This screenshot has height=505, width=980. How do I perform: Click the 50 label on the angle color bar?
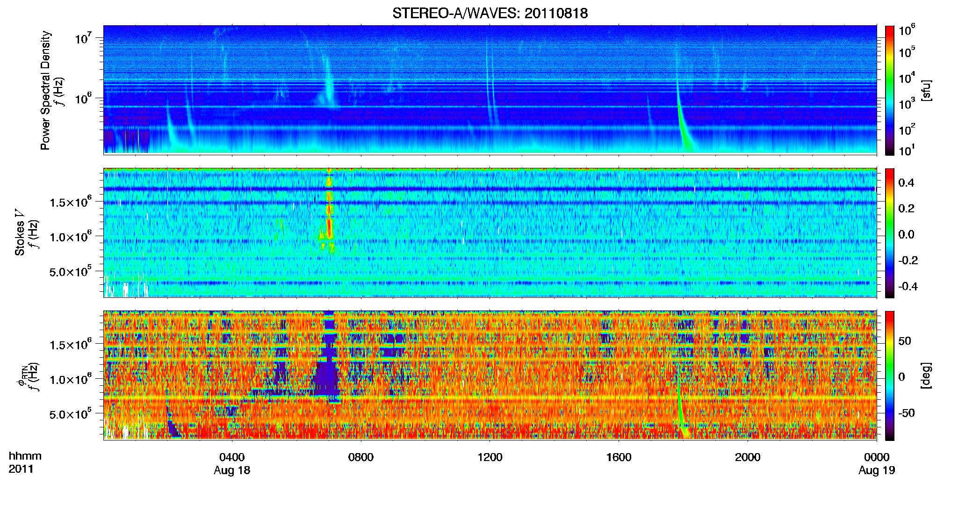(x=905, y=341)
